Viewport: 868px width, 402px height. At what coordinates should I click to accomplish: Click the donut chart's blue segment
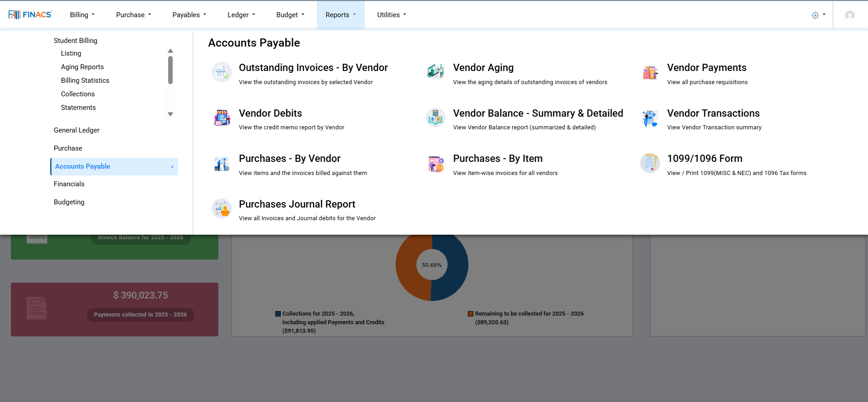click(x=458, y=265)
